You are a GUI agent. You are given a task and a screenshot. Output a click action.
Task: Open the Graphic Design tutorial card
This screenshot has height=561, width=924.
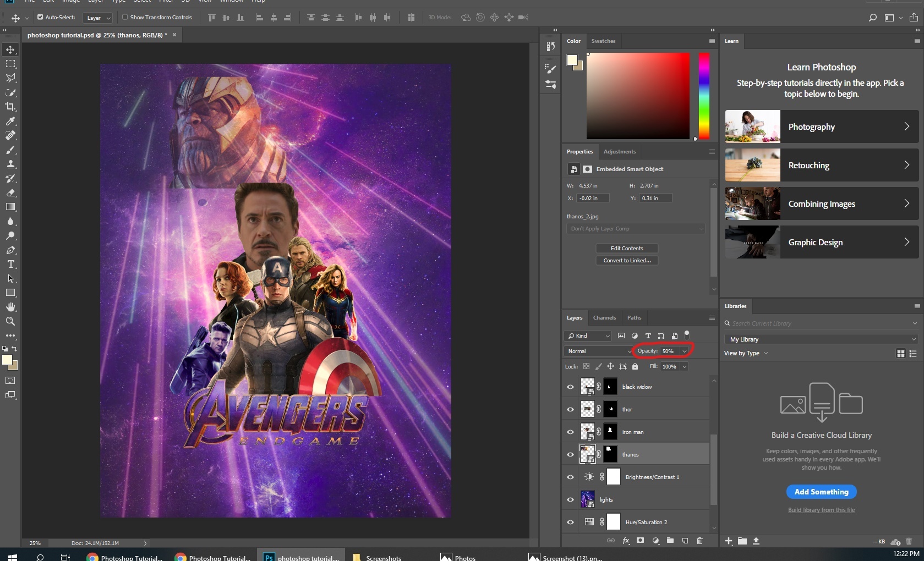click(x=822, y=242)
